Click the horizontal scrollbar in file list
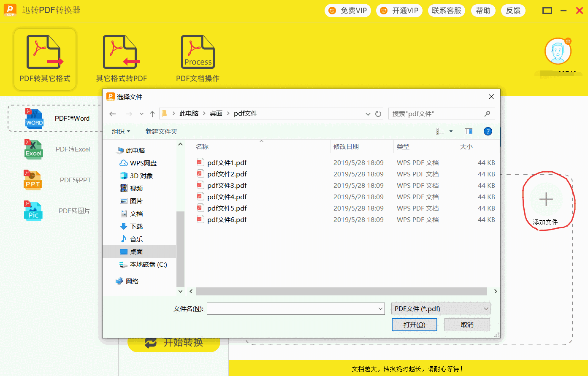The width and height of the screenshot is (588, 376). coord(341,292)
